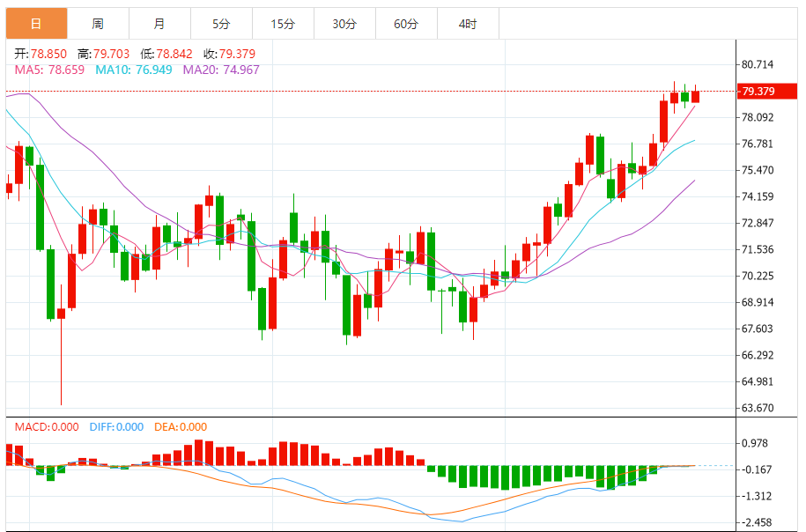Click the -1.312 MACD axis label

(756, 497)
